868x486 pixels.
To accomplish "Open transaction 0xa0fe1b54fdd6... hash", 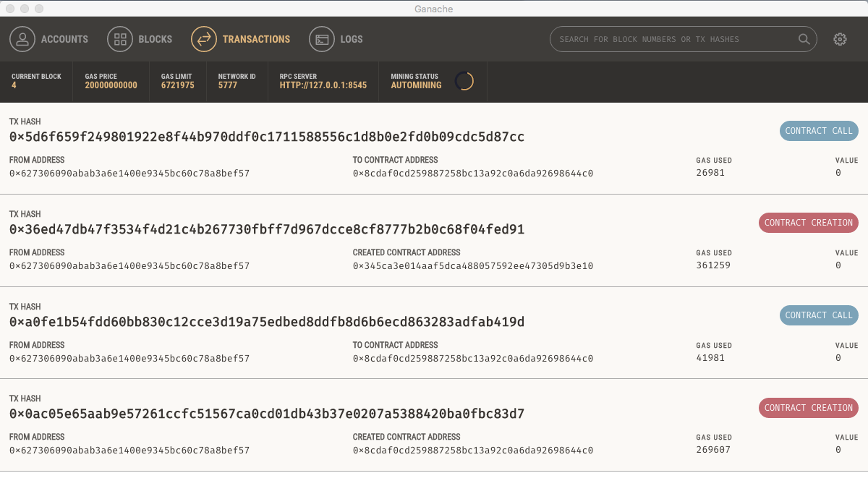I will tap(267, 321).
